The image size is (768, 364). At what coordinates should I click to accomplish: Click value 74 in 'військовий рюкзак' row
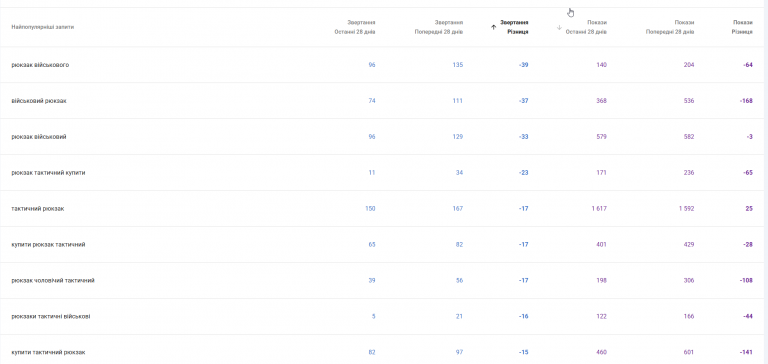(x=372, y=101)
